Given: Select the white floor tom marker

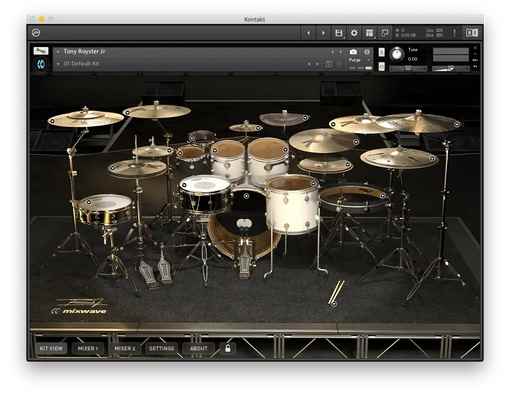Looking at the screenshot, I should [313, 183].
